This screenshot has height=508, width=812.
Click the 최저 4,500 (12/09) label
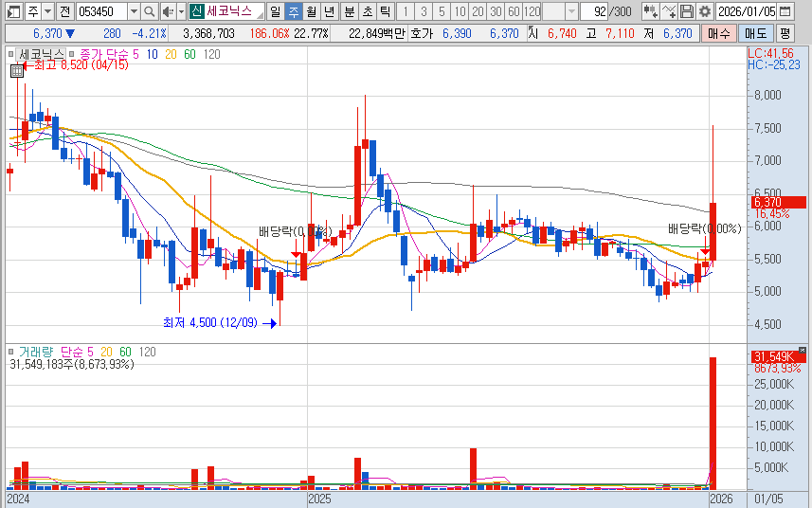[209, 322]
